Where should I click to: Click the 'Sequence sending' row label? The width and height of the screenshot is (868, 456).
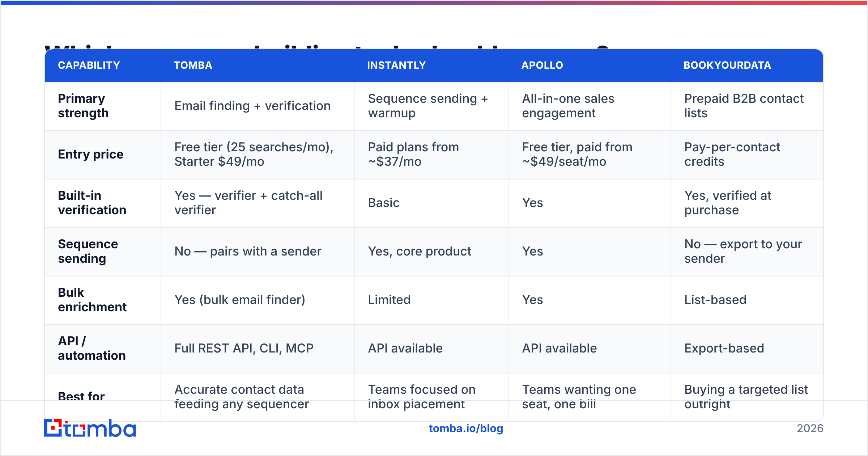[x=88, y=251]
